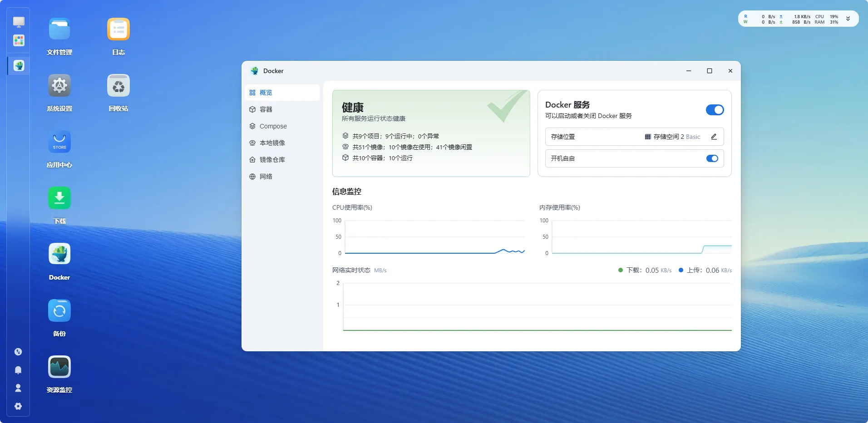Open 网络 in Docker sidebar

click(282, 177)
